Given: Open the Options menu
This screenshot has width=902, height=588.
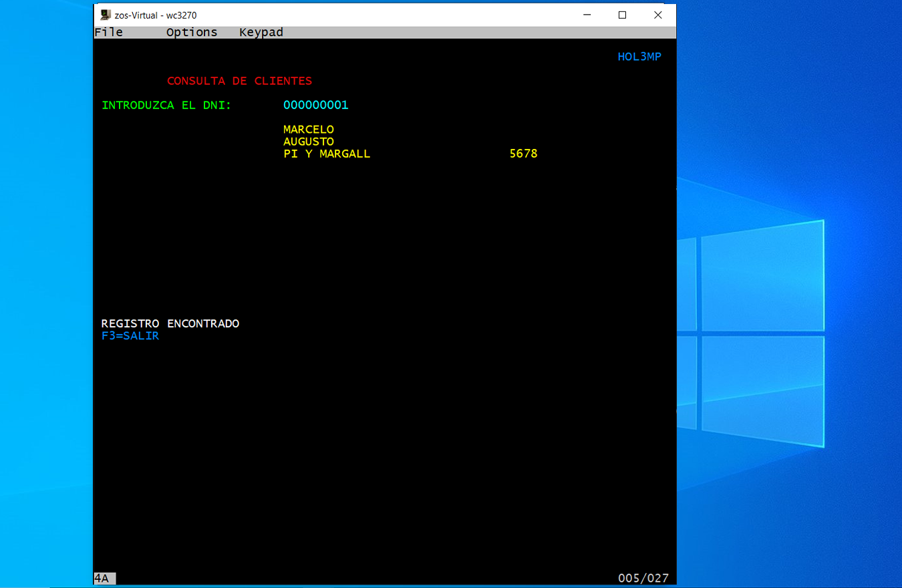Looking at the screenshot, I should [192, 32].
